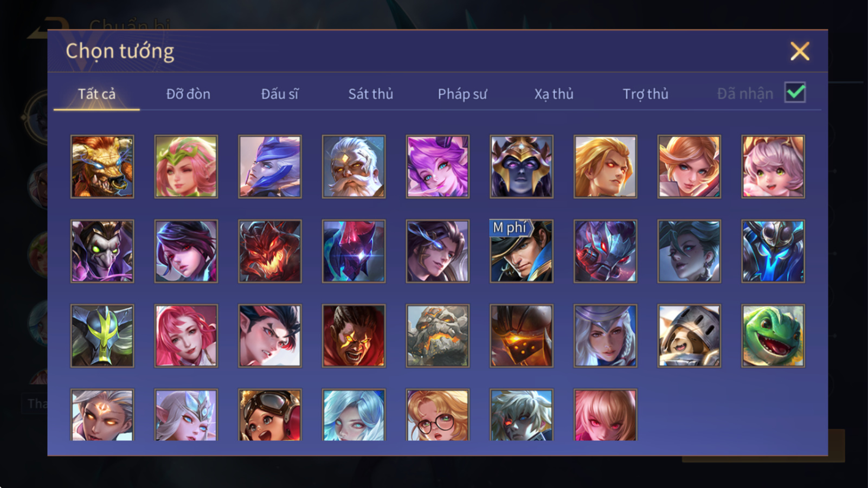This screenshot has width=868, height=488.
Task: Select the Đấu sĩ tab
Action: [x=280, y=94]
